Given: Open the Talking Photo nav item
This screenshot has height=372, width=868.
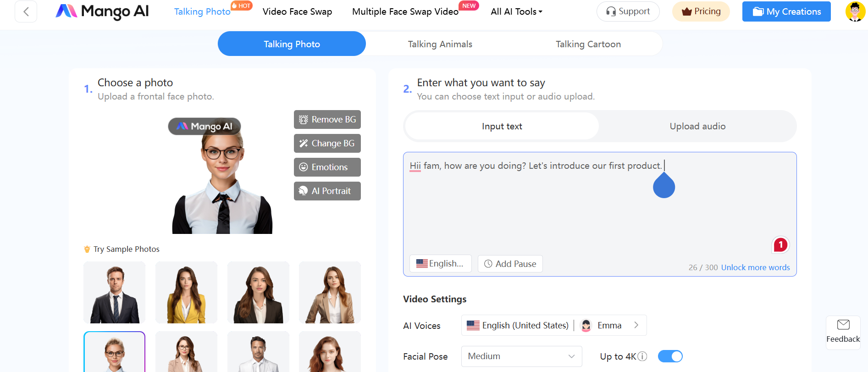Looking at the screenshot, I should (202, 11).
